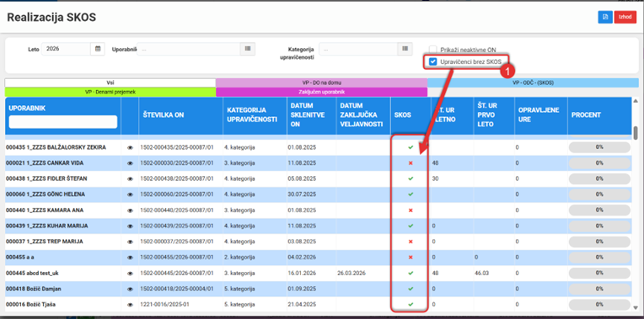Uncheck the Upravičenci brez SKOS checkbox

tap(433, 62)
